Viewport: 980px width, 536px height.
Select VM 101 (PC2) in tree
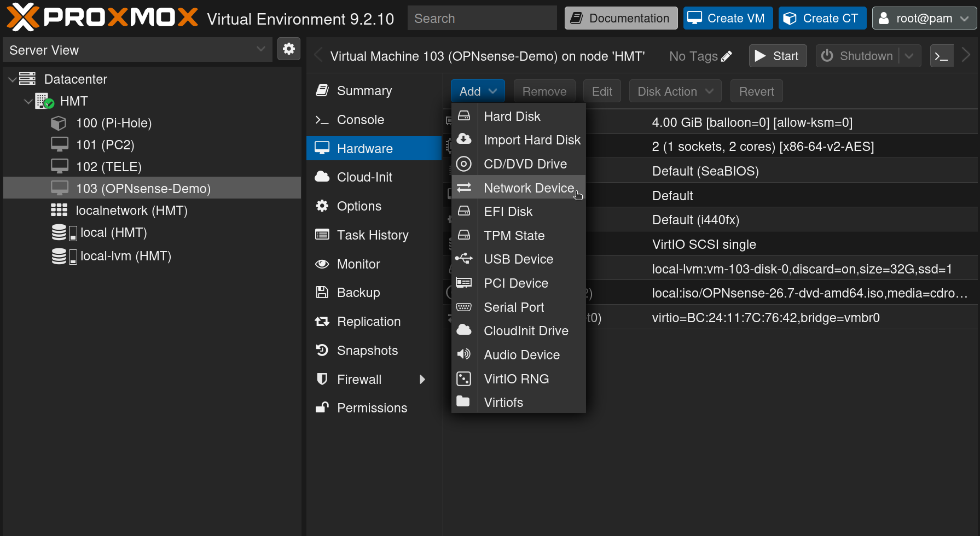click(x=152, y=144)
